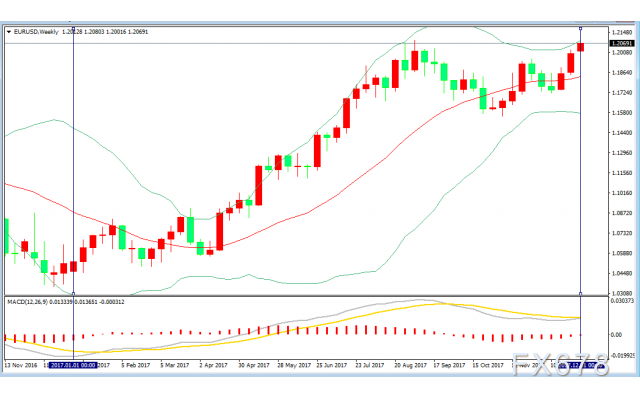Image resolution: width=640 pixels, height=400 pixels.
Task: Click the 15 Oct 2017 date label
Action: point(488,365)
